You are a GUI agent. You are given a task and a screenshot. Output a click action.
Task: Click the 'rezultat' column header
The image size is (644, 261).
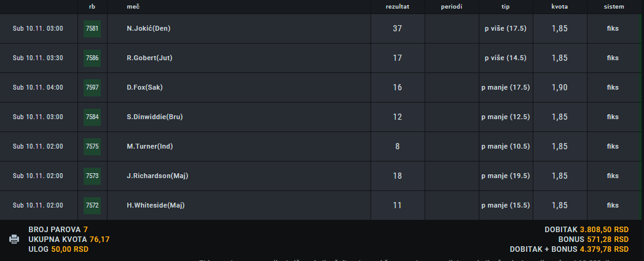coord(397,7)
